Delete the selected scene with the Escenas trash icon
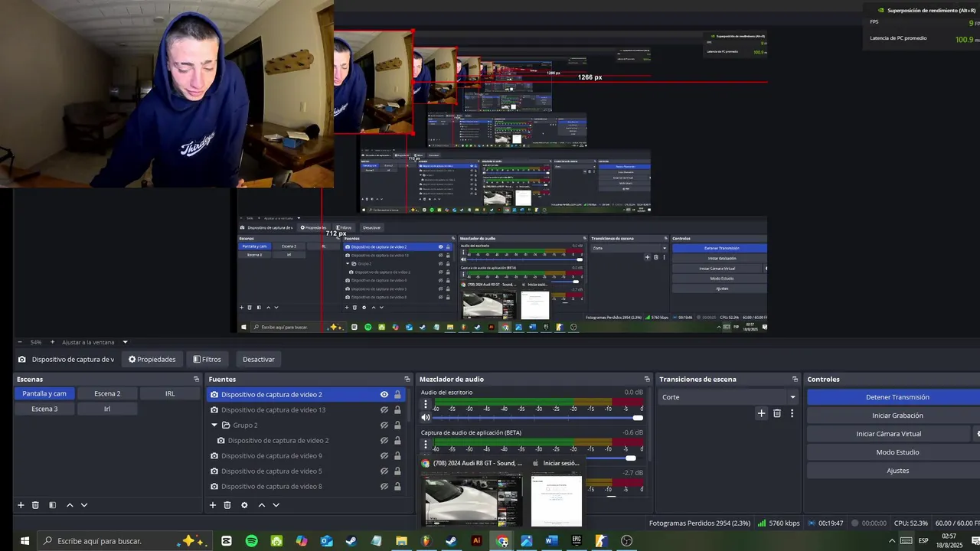 click(35, 505)
